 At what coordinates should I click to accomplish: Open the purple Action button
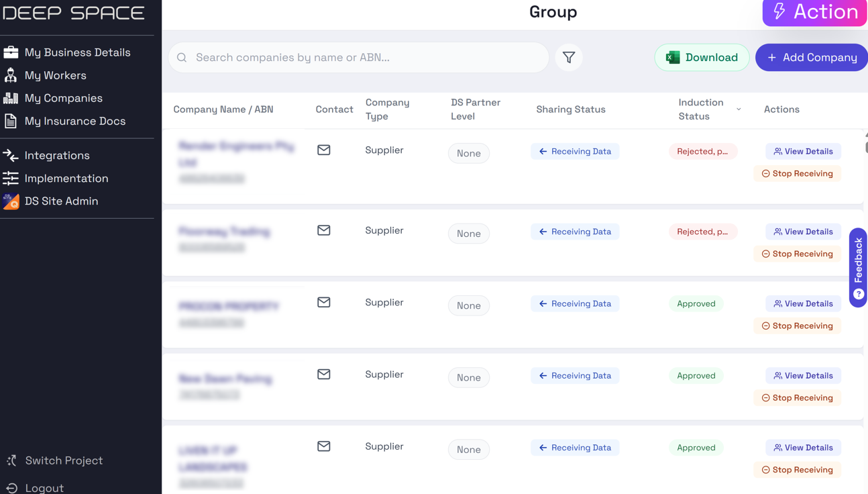[815, 12]
